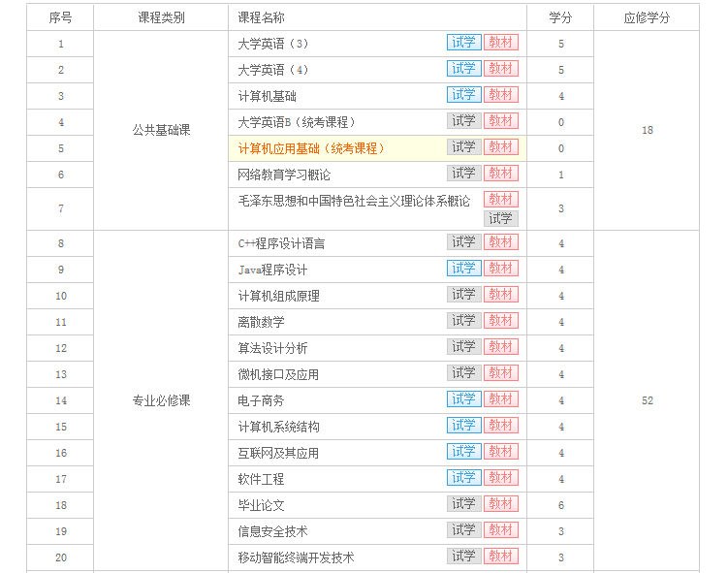Viewport: 728px width, 573px height.
Task: Open the 计算机应用基础（统考课程） course link
Action: click(311, 148)
